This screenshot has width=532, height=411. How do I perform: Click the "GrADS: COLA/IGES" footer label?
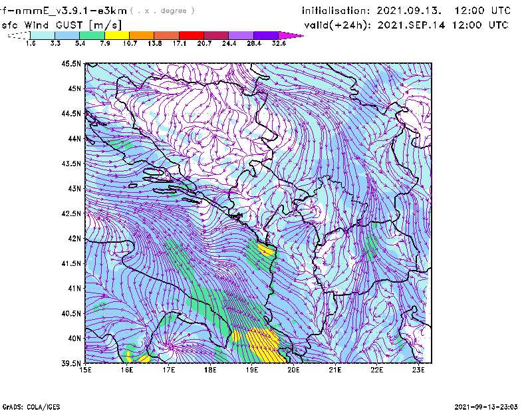[31, 407]
